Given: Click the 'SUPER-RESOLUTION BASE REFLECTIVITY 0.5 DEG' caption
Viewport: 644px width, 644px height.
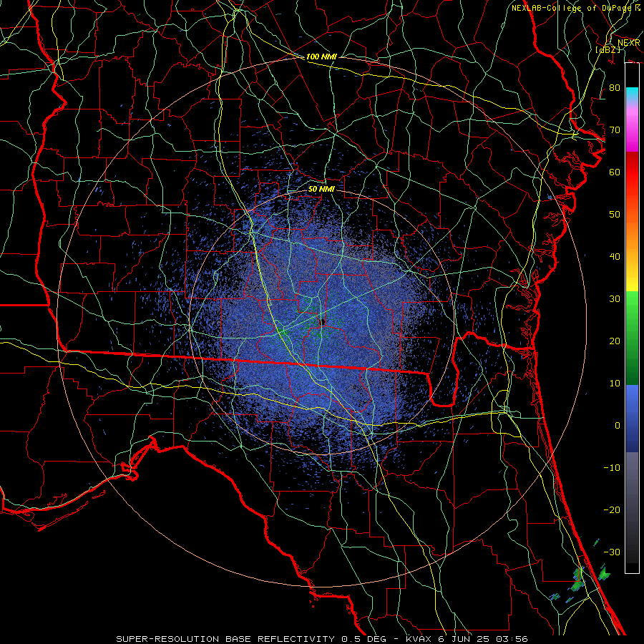Looking at the screenshot, I should (251, 639).
